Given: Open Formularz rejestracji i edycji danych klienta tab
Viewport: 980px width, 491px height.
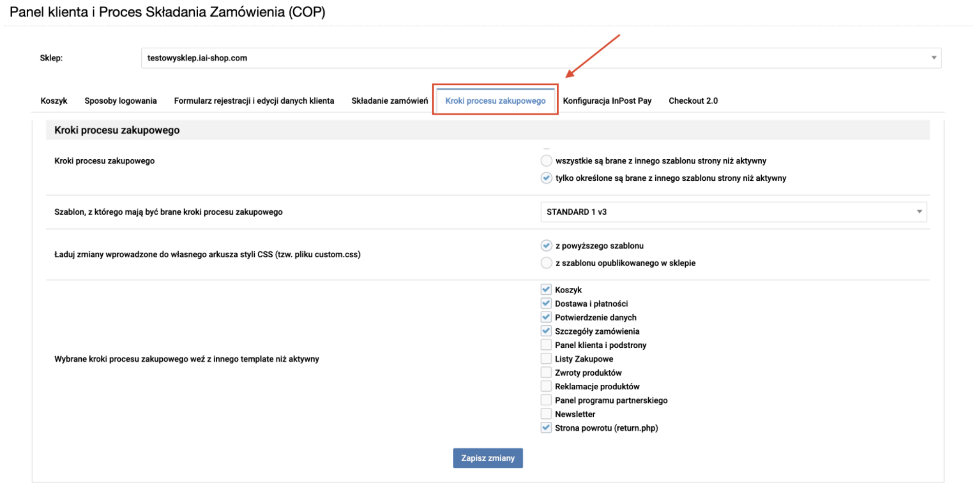Looking at the screenshot, I should (x=254, y=101).
